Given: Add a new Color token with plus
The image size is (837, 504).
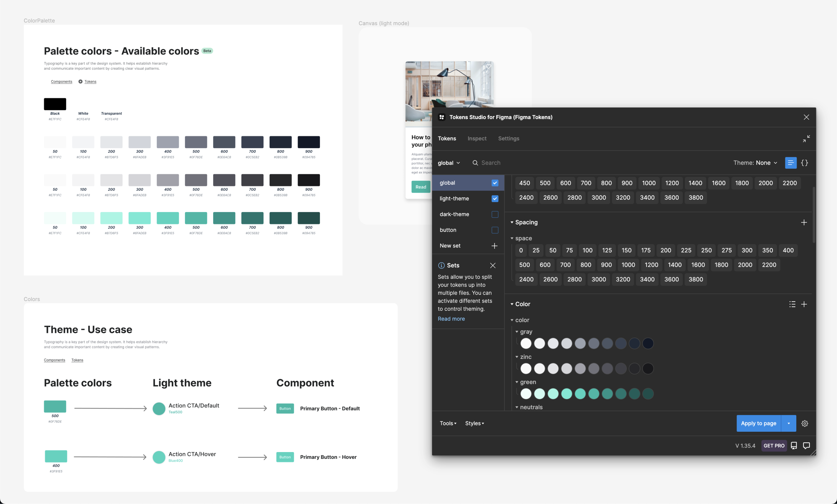Looking at the screenshot, I should point(804,304).
